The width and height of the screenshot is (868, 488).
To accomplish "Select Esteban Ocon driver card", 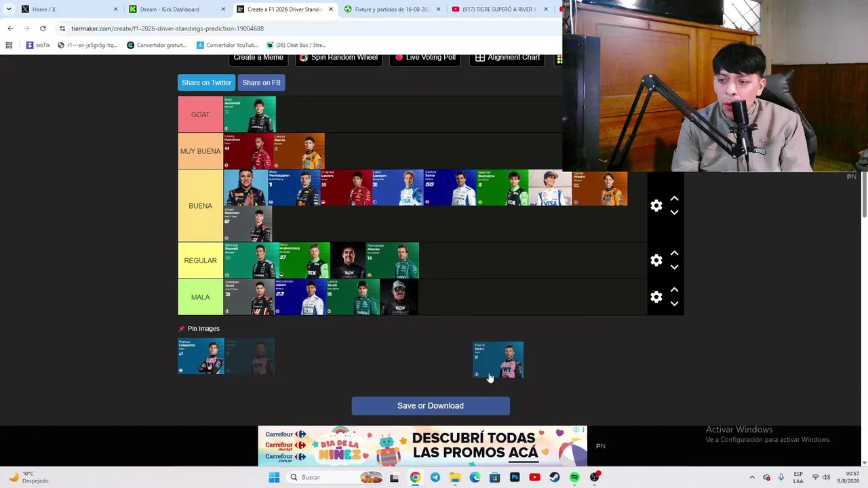I will [249, 297].
